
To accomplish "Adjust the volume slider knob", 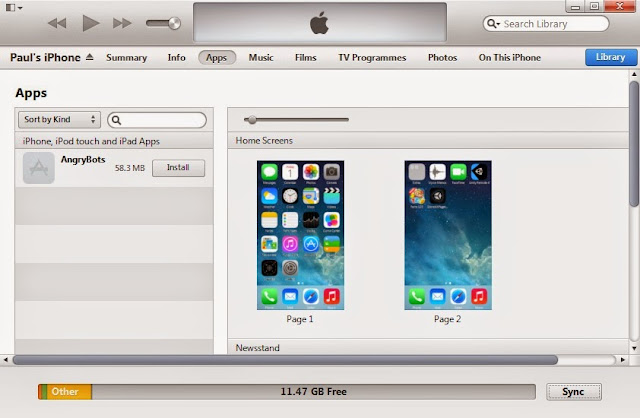I will point(174,23).
